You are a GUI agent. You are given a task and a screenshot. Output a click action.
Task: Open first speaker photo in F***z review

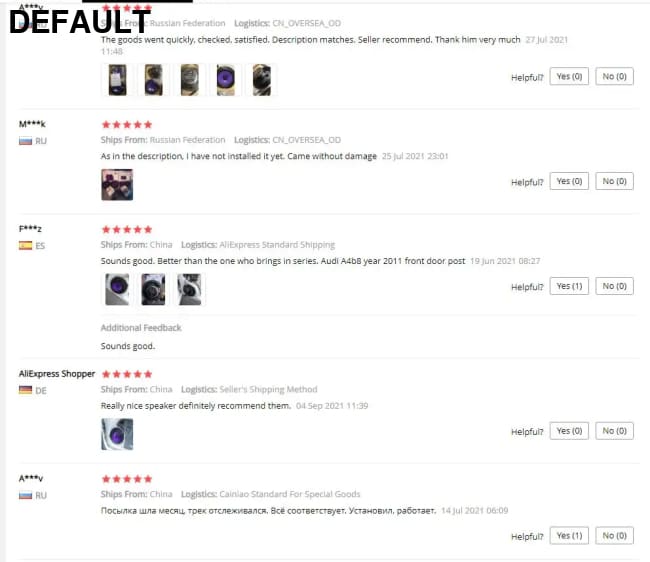click(x=117, y=289)
